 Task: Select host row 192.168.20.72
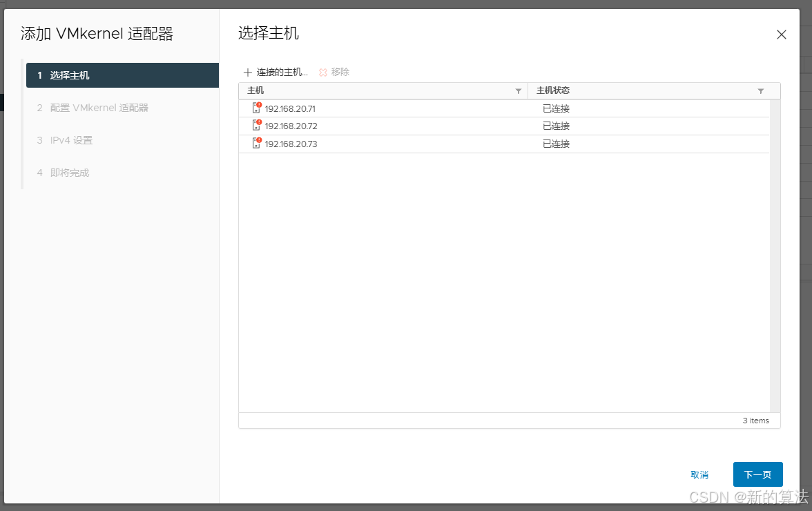pos(504,126)
